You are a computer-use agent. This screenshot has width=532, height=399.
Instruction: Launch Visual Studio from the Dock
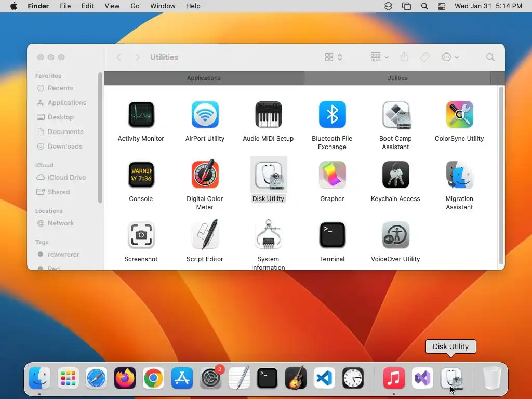[422, 378]
